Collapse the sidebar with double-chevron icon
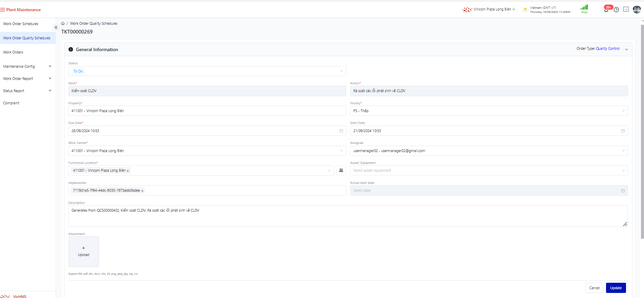The width and height of the screenshot is (644, 298). point(56,27)
